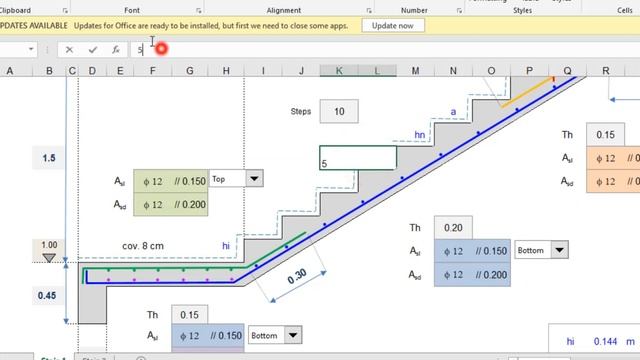Viewport: 640px width, 360px height.
Task: Select column M header
Action: [x=415, y=71]
